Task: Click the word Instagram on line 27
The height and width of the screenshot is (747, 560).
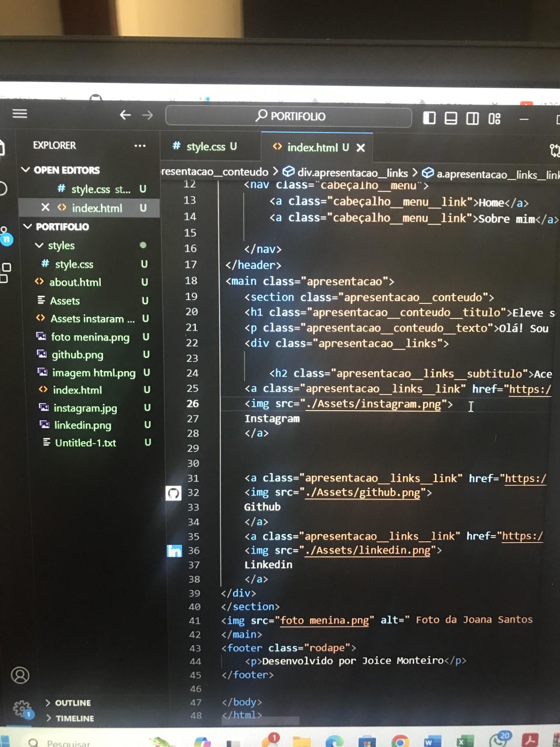Action: pos(272,419)
